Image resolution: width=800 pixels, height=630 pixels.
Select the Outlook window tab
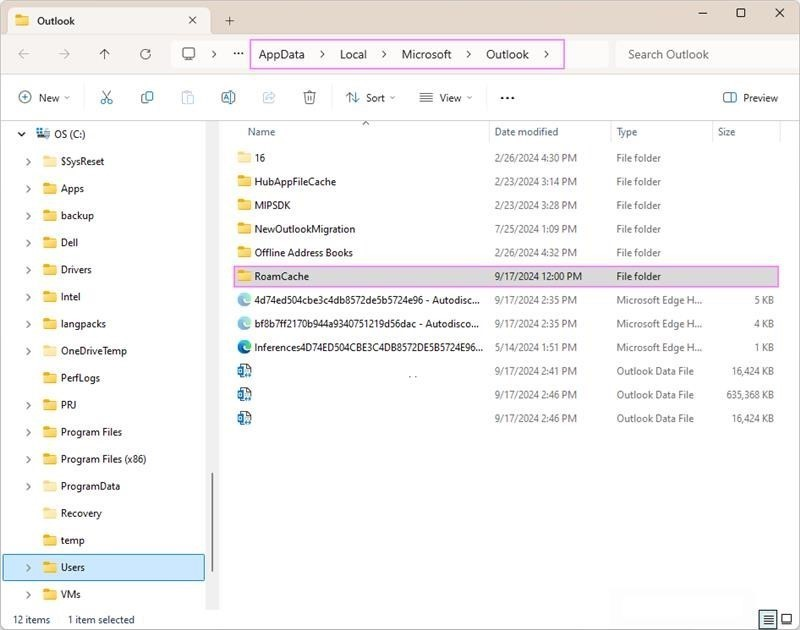(109, 21)
